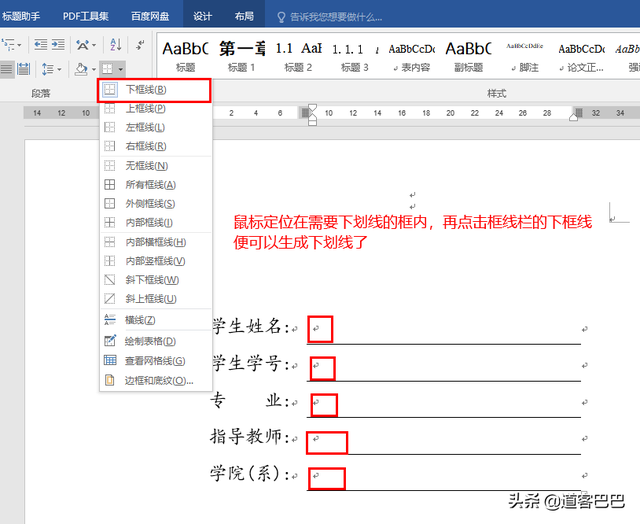Expand the line spacing dropdown arrow

(59, 70)
